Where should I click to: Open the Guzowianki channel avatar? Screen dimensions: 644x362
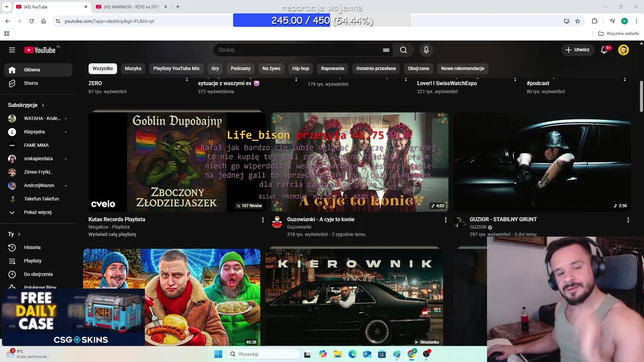277,222
